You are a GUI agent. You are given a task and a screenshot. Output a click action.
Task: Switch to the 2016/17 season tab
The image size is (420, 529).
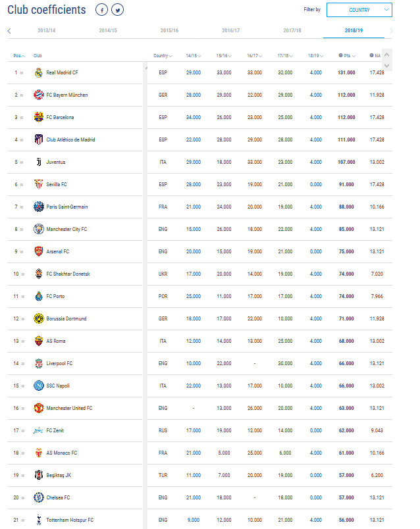pos(230,30)
